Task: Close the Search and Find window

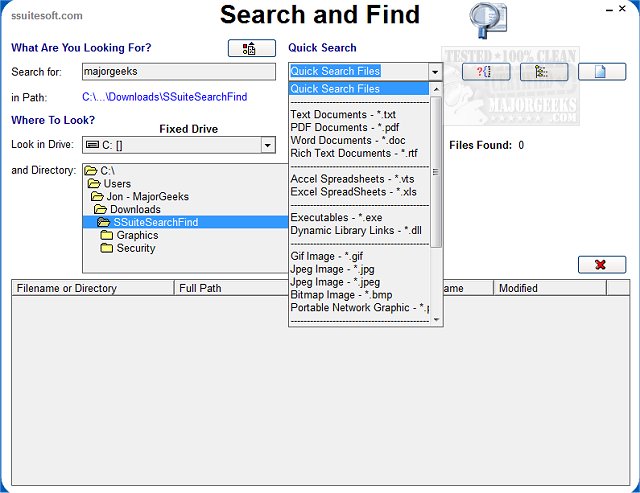Action: (x=622, y=8)
